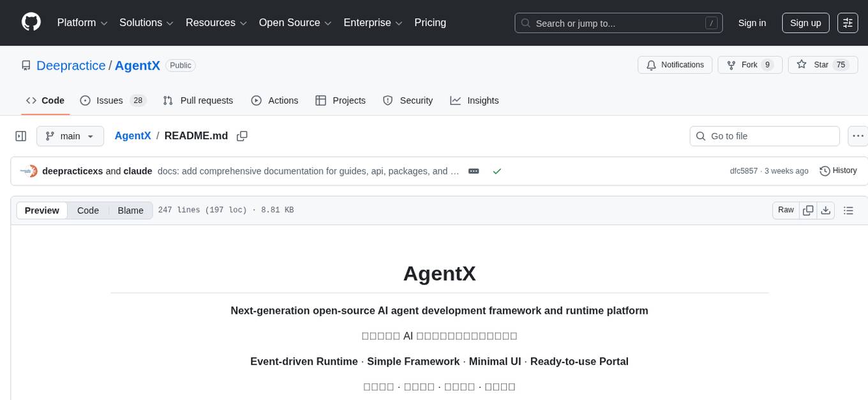868x400 pixels.
Task: Switch to the Code view of README
Action: tap(87, 210)
